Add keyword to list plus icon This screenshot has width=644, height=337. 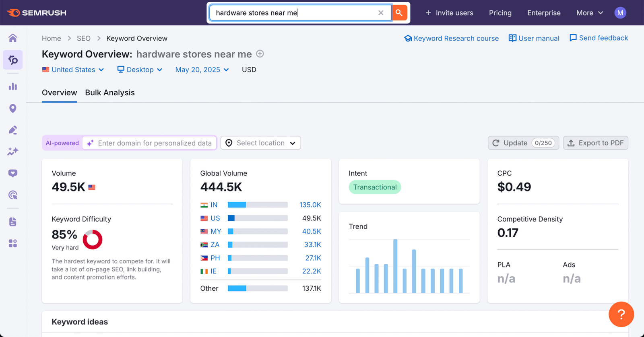click(260, 54)
